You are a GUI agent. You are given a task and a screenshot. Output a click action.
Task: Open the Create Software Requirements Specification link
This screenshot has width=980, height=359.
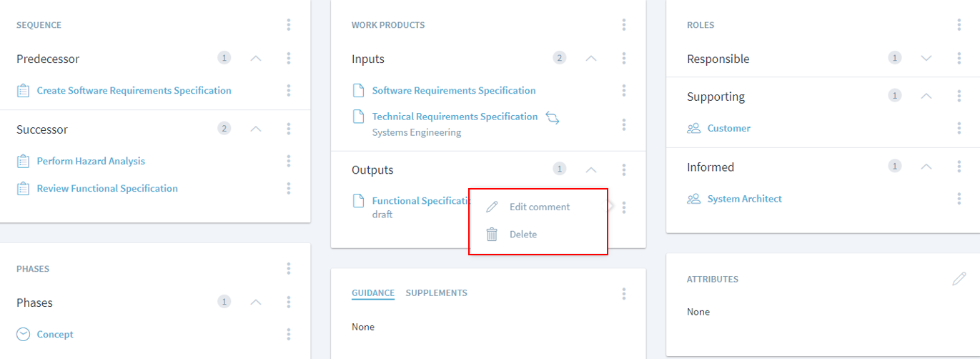click(x=134, y=91)
